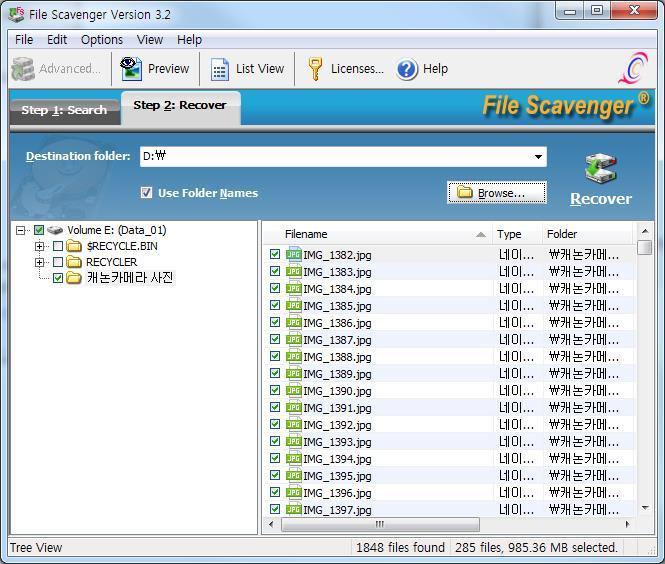Click the Advanced disk icon in toolbar

point(23,69)
